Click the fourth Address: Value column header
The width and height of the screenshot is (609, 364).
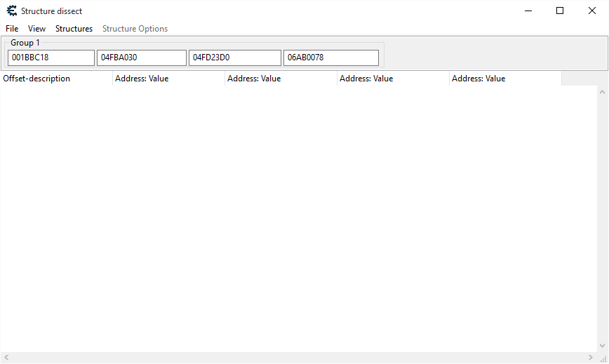pyautogui.click(x=505, y=79)
